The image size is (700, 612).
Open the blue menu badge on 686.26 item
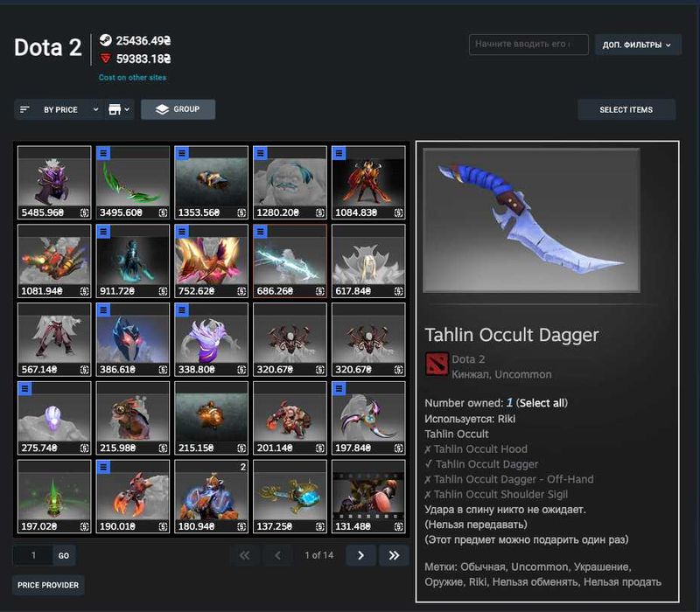point(260,232)
